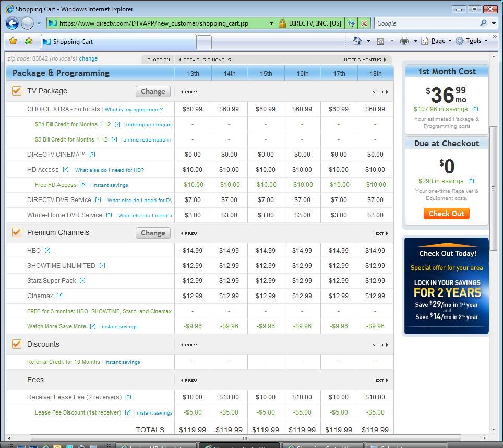Click the zip code change link
Viewport: 503px width, 448px height.
click(x=88, y=58)
